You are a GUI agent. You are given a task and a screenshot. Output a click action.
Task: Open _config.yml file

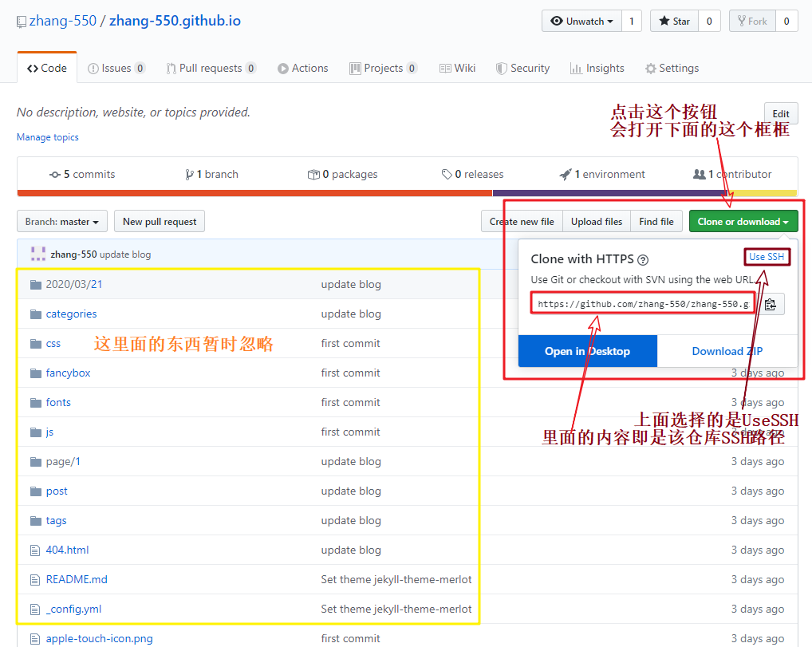pyautogui.click(x=73, y=610)
